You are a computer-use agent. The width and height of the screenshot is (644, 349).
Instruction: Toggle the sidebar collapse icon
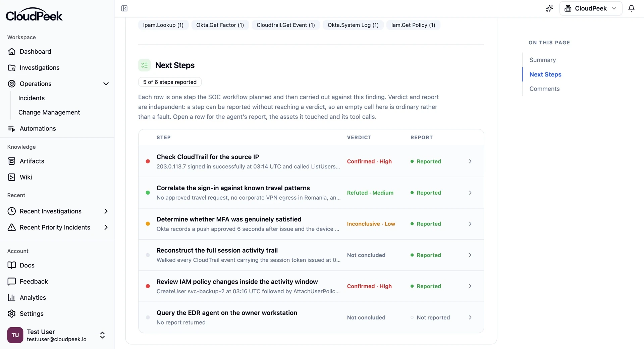coord(124,8)
